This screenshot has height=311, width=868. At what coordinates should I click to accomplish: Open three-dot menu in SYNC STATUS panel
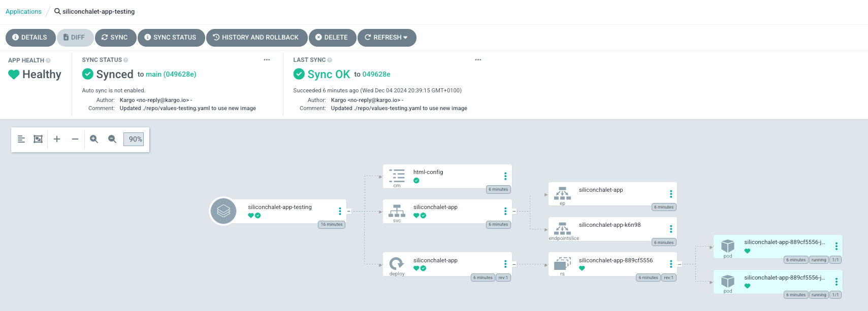coord(267,60)
